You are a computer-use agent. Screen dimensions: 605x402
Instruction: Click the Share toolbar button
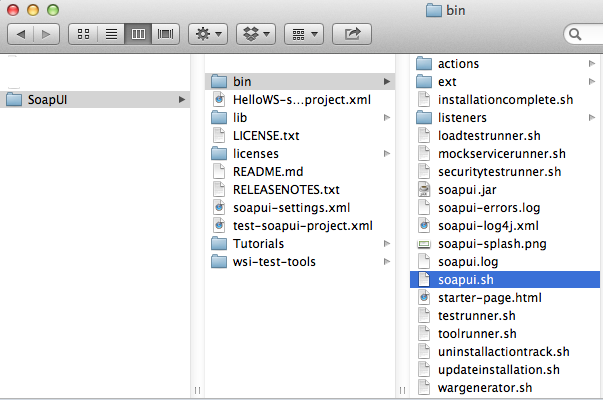click(352, 34)
